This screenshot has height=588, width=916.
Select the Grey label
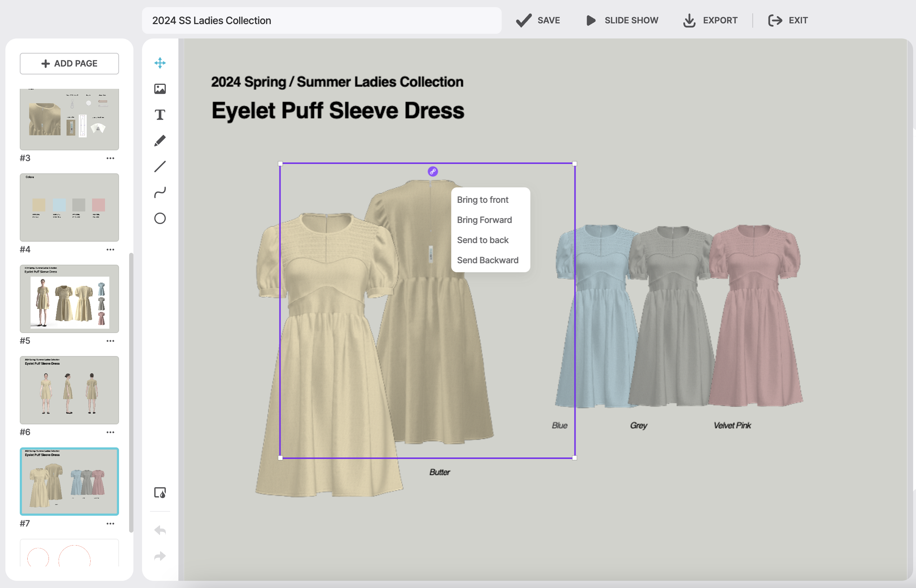click(x=638, y=425)
